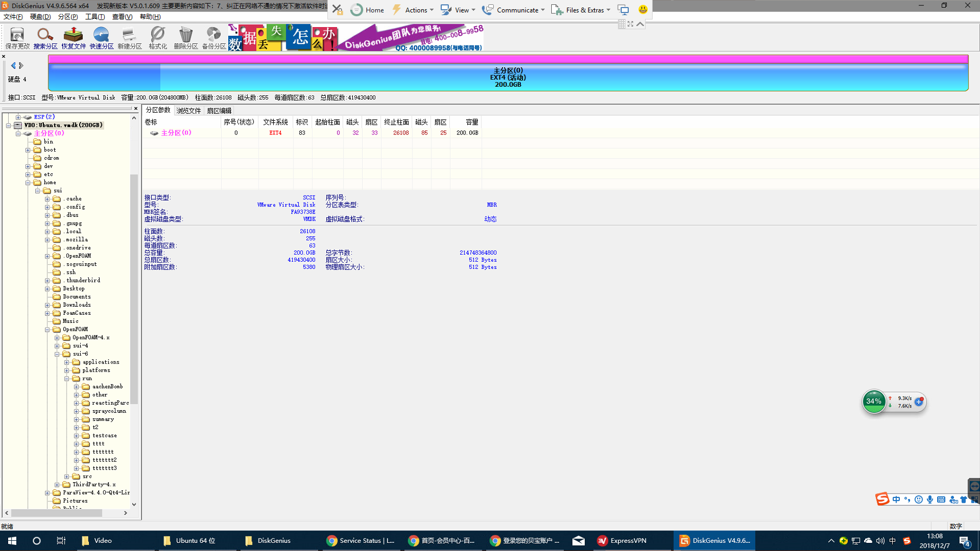Expand the aachenBomb folder node
This screenshot has height=551, width=980.
[77, 387]
